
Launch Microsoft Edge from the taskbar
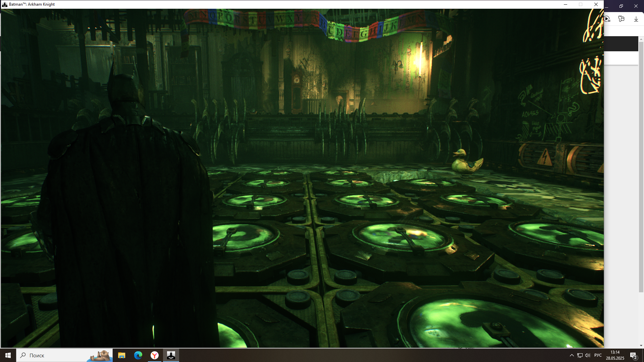138,355
